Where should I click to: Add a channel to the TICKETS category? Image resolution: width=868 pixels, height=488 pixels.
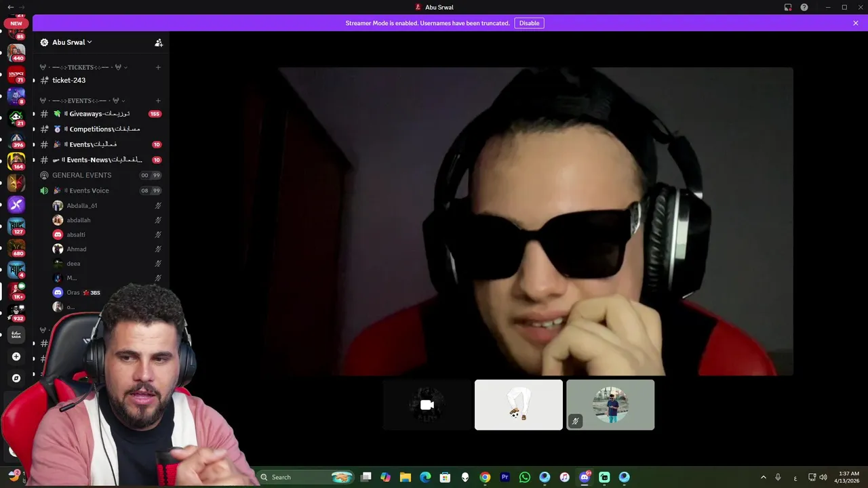158,67
